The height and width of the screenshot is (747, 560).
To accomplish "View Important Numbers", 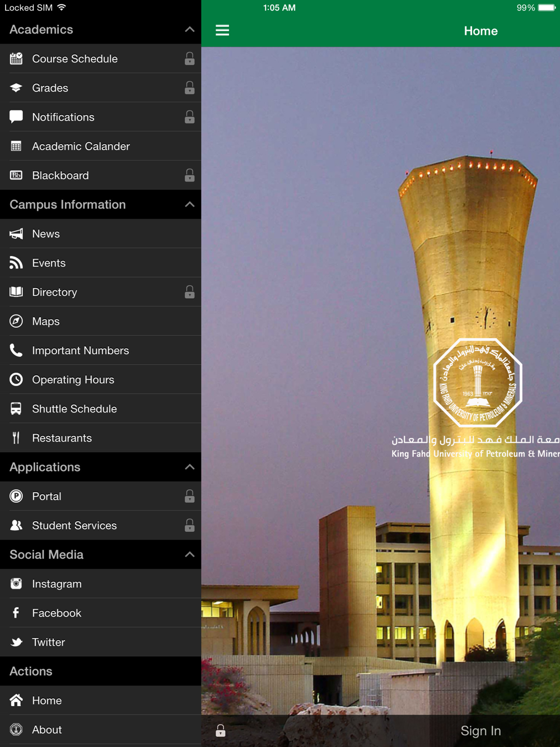I will (101, 350).
